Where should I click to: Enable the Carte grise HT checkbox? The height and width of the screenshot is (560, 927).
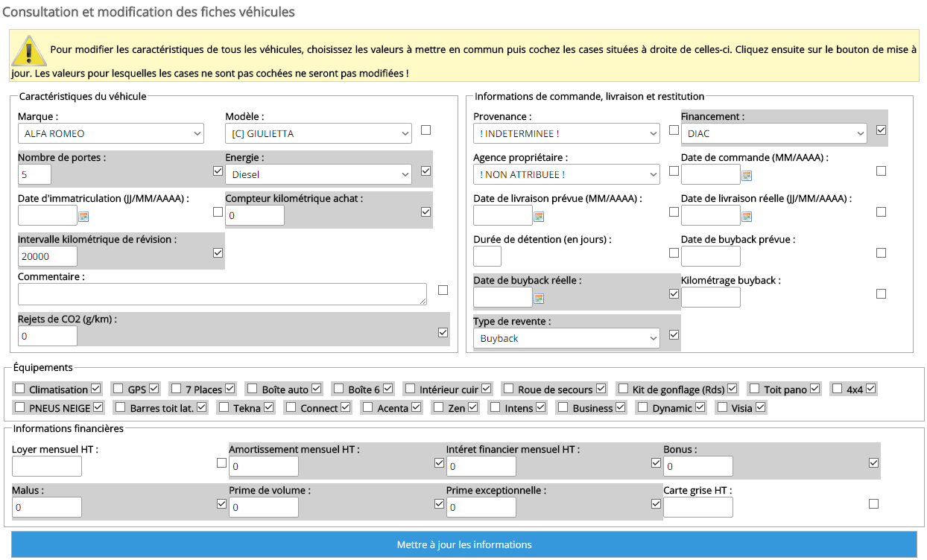[x=873, y=504]
